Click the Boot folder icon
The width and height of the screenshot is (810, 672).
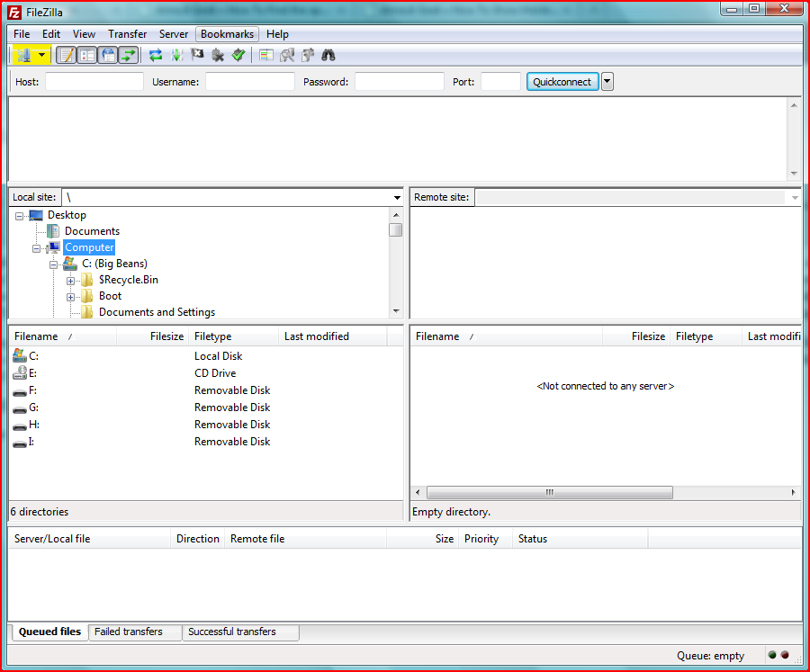click(87, 296)
